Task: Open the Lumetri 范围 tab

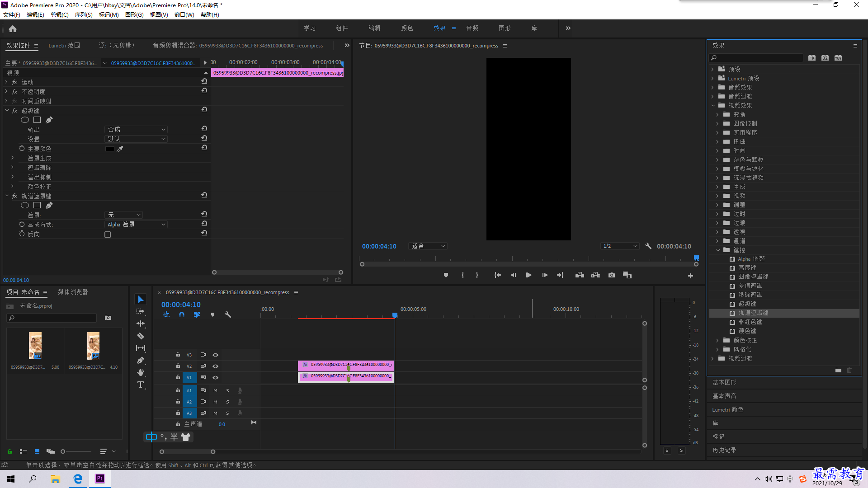Action: [64, 46]
